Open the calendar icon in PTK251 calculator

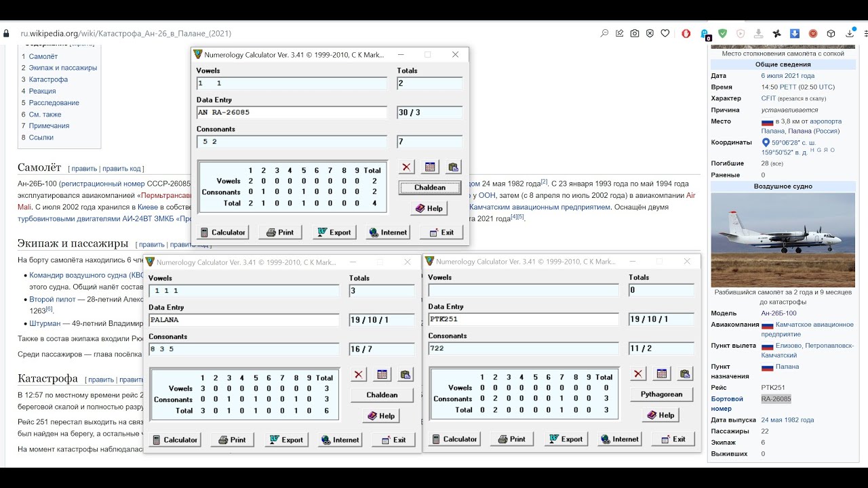pyautogui.click(x=662, y=373)
